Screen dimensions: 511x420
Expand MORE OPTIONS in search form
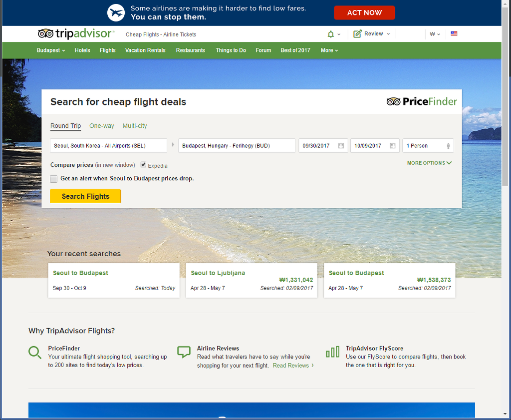(429, 163)
